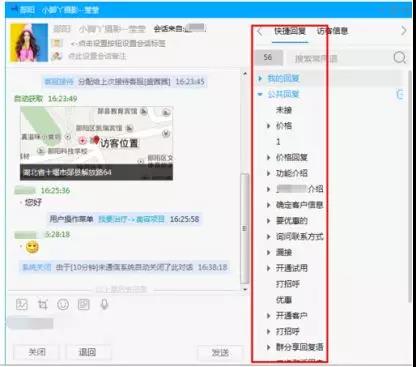Click the 关闭 button

[x=37, y=352]
